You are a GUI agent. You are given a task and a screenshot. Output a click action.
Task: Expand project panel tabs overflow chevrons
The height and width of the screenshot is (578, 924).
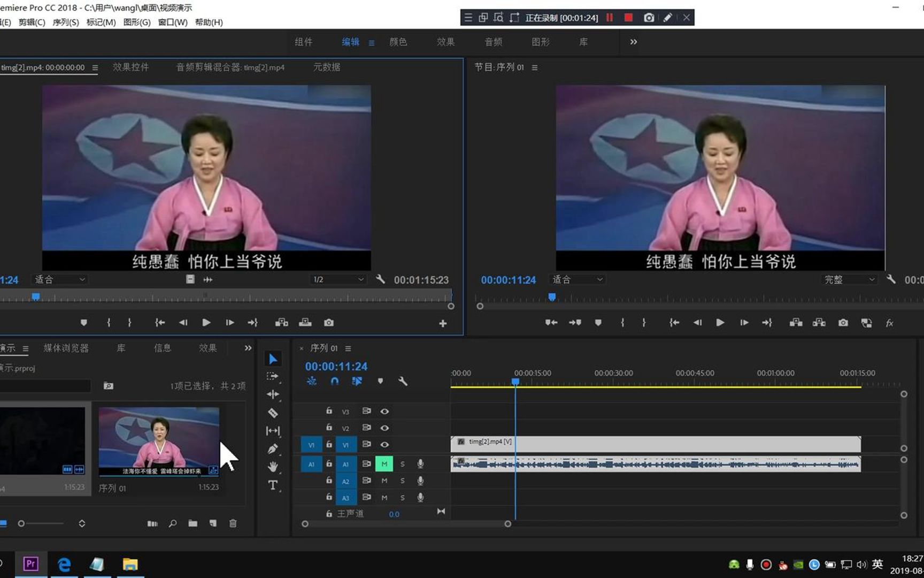248,348
